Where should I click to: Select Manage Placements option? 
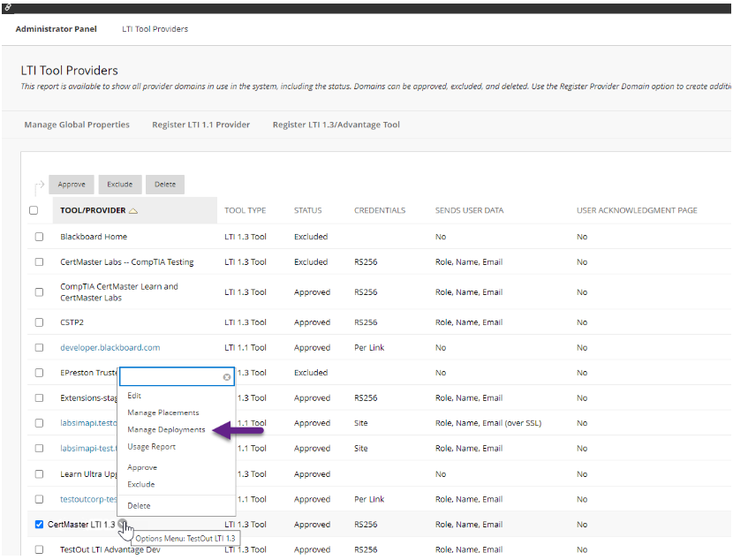click(x=165, y=412)
